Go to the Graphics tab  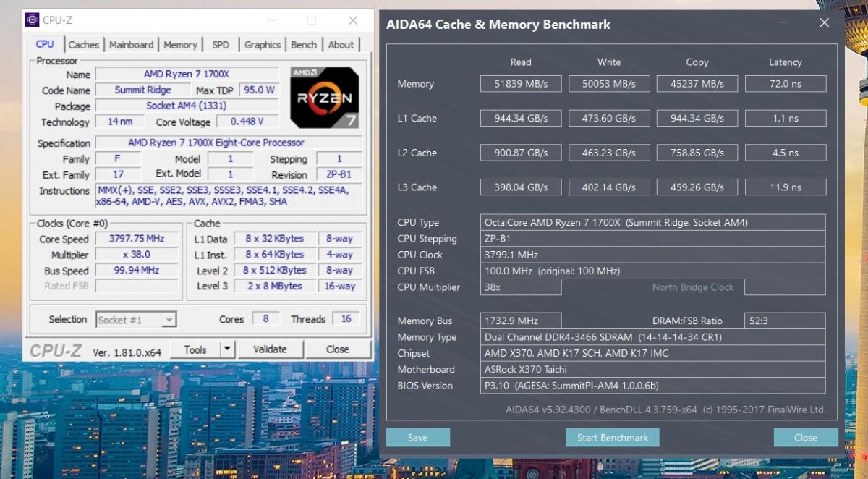click(x=263, y=45)
